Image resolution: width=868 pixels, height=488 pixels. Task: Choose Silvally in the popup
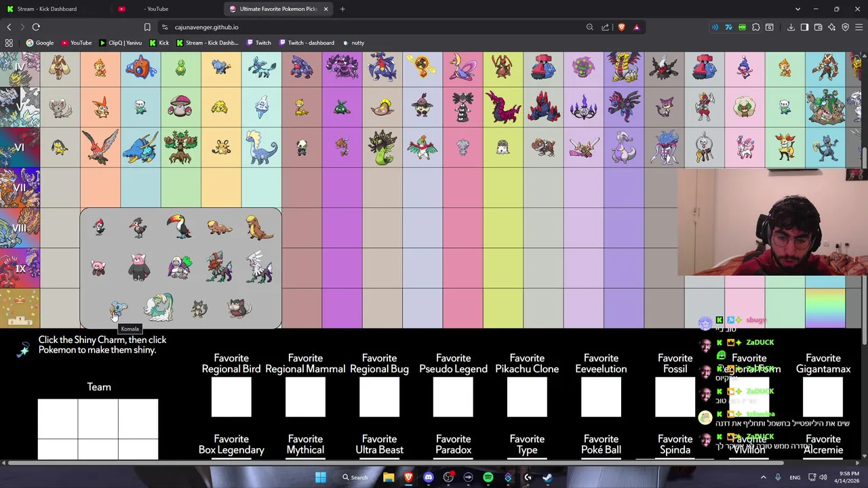pos(260,268)
